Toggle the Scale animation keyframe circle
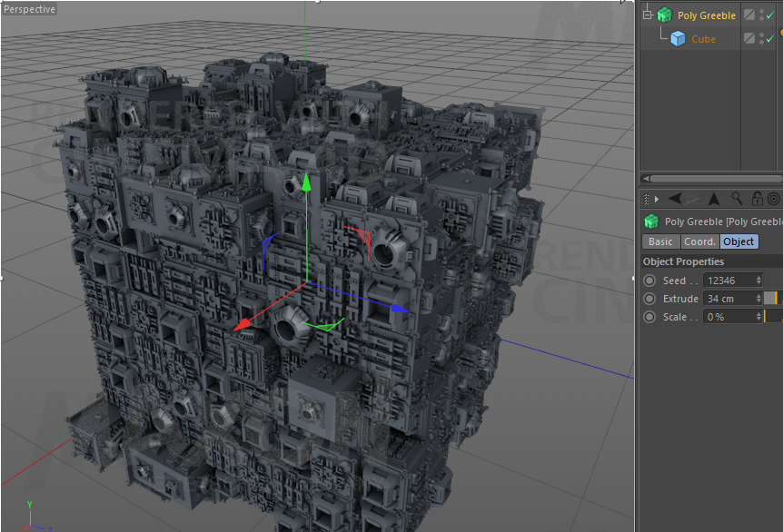This screenshot has width=783, height=532. pos(649,317)
